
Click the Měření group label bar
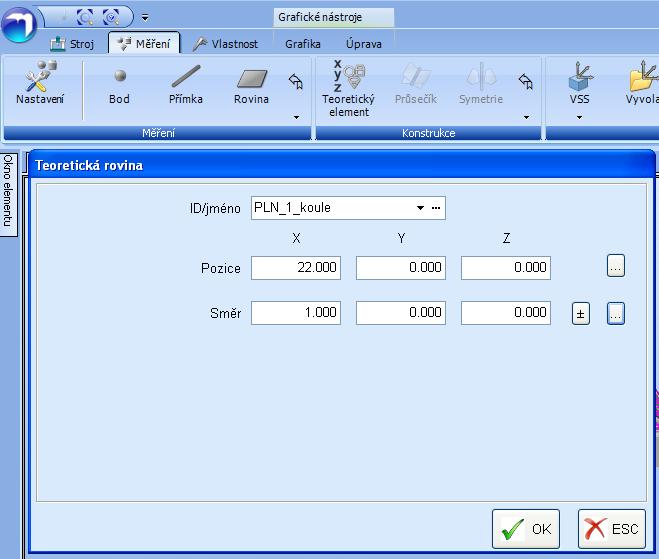tap(158, 133)
